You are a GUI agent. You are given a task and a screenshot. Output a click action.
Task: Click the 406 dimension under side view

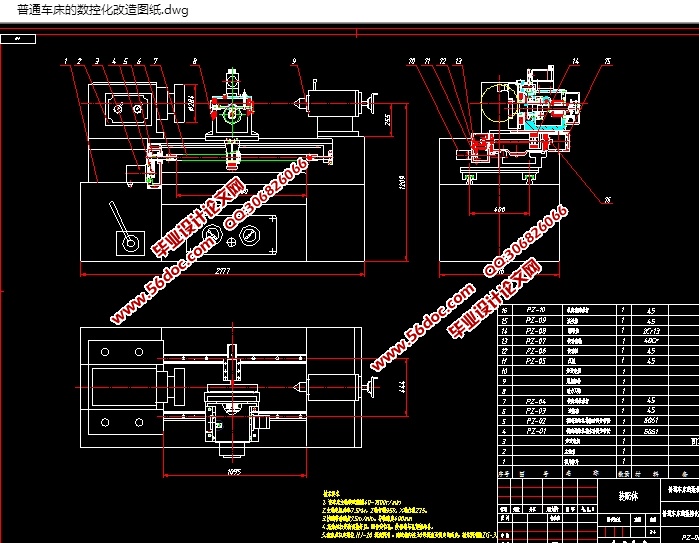coord(500,210)
